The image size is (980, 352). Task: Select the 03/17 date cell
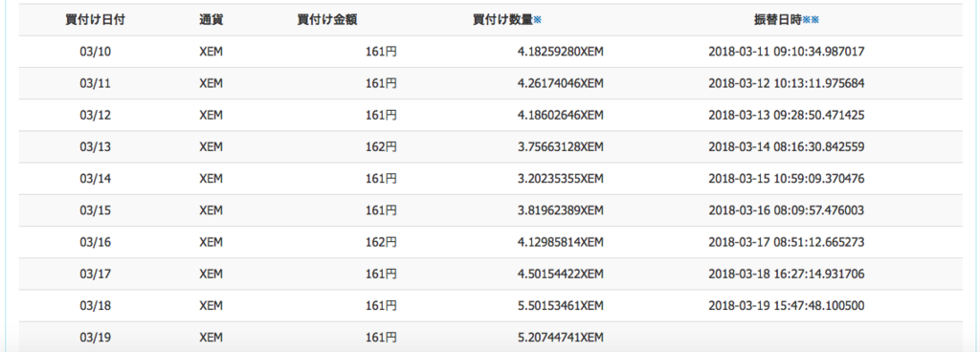click(95, 274)
